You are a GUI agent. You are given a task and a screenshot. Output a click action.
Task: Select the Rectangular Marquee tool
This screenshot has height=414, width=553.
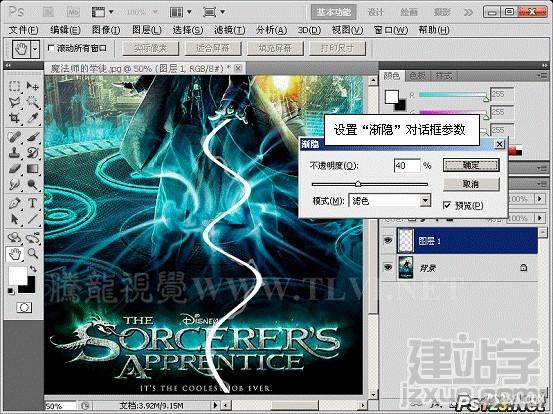point(14,86)
